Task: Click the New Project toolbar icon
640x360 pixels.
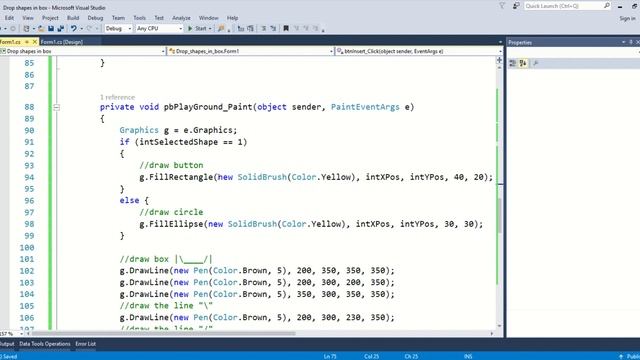Action: tap(26, 29)
